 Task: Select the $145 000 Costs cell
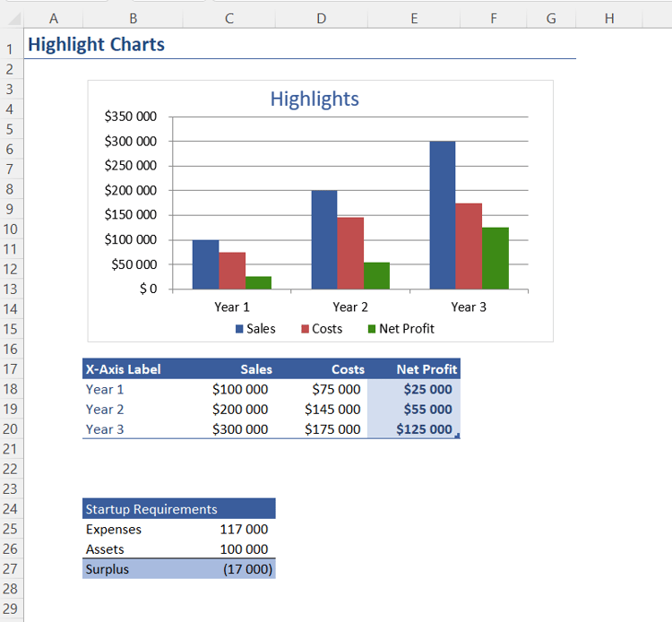pyautogui.click(x=322, y=409)
